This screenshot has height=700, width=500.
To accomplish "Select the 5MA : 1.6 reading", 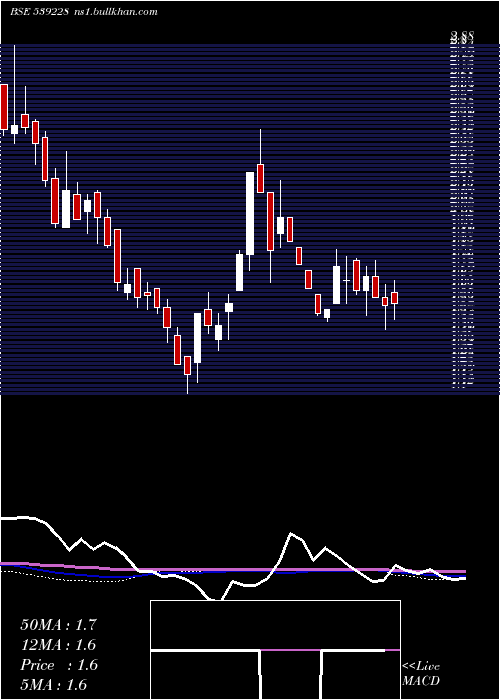I will (54, 685).
